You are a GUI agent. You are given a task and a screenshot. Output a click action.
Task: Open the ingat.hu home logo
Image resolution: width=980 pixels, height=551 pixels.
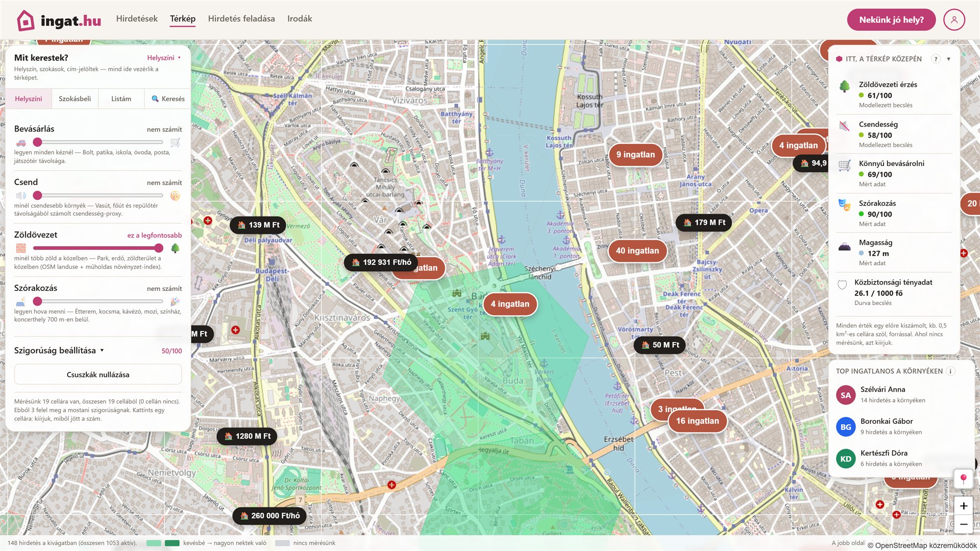(x=59, y=20)
